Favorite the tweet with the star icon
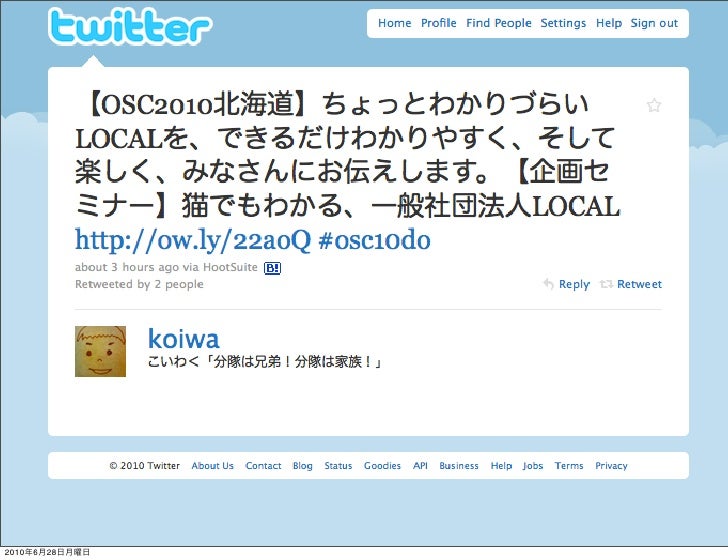728x560 pixels. point(654,105)
